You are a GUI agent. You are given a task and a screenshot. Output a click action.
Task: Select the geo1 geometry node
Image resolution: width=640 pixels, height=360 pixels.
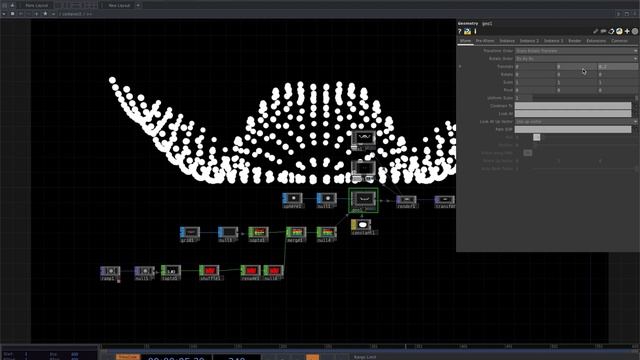[x=363, y=200]
